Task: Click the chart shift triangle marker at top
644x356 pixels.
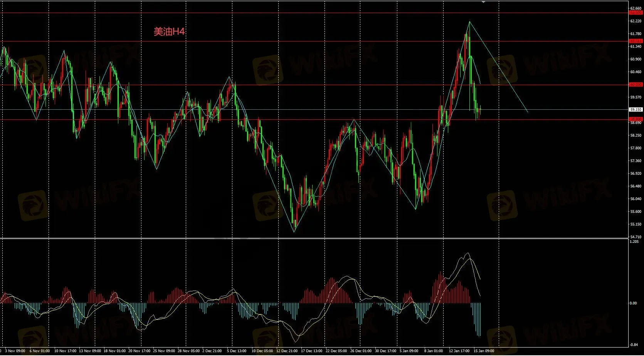Action: point(483,2)
